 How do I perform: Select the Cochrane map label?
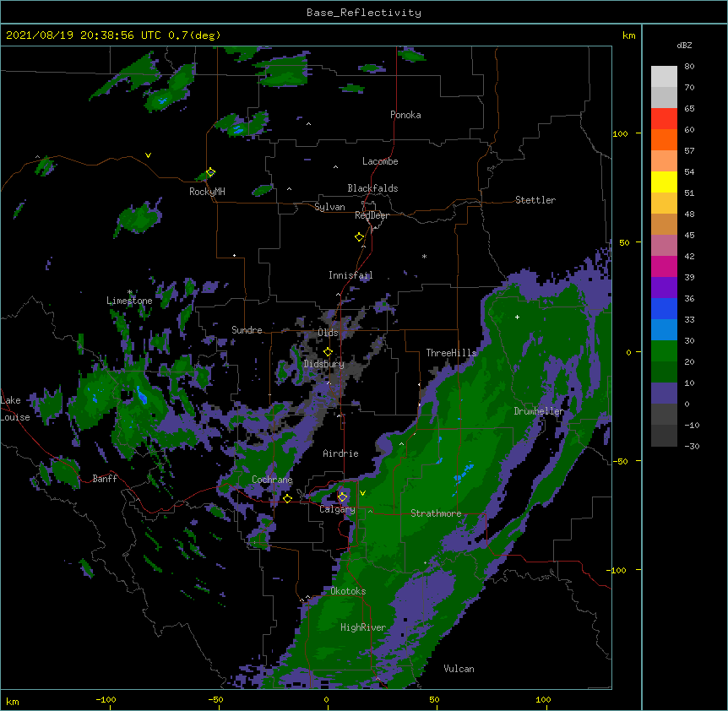(x=272, y=480)
